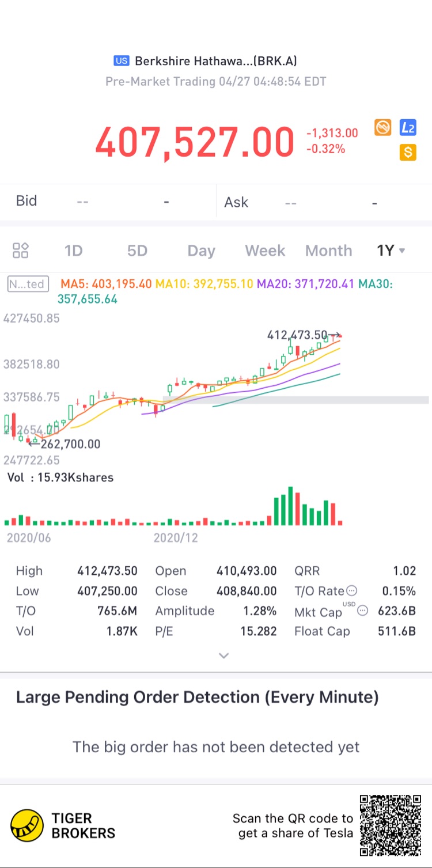Tap the Pre-Market Trading timestamp line
Image resolution: width=432 pixels, height=868 pixels.
tap(216, 81)
